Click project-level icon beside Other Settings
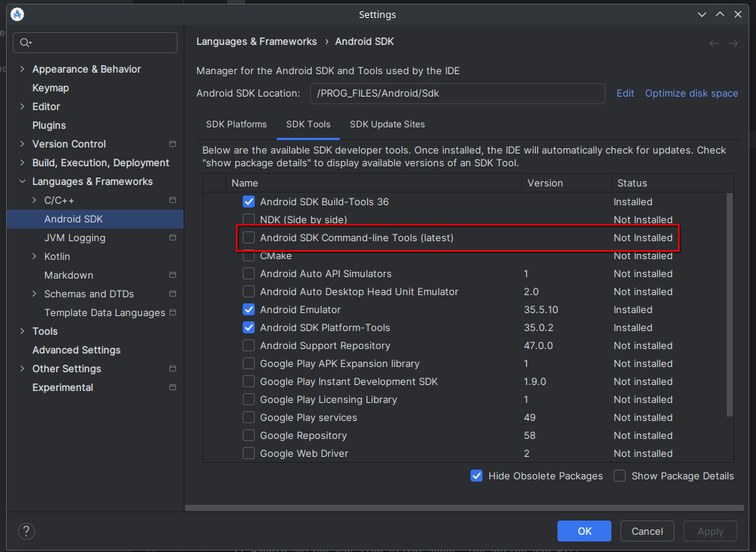The image size is (756, 552). click(x=172, y=368)
